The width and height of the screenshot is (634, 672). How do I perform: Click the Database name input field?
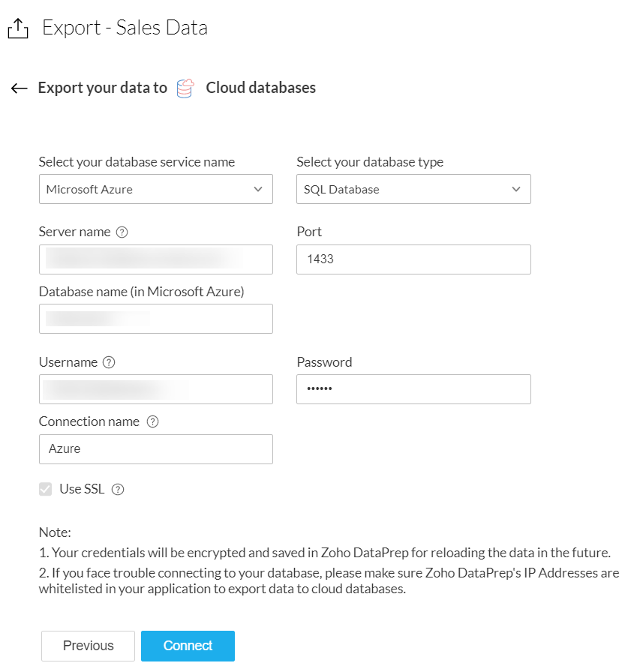click(x=155, y=319)
